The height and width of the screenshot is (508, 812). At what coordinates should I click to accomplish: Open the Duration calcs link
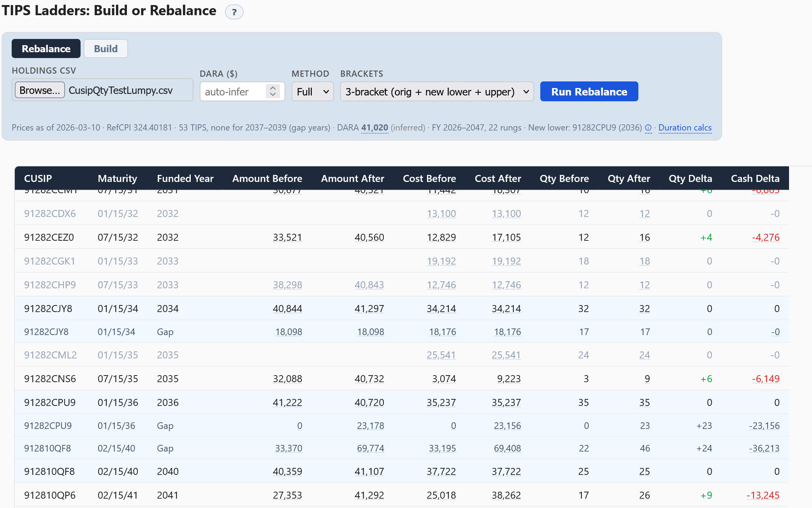(x=685, y=128)
